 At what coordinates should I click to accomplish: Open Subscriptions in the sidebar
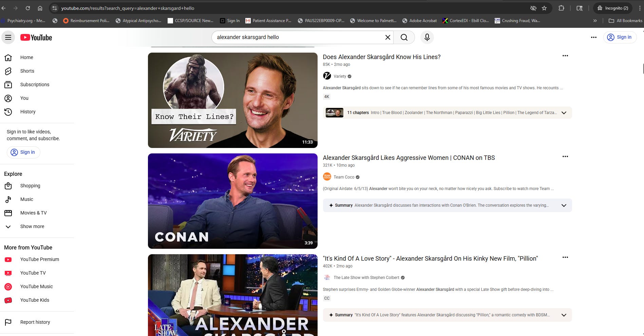(37, 85)
